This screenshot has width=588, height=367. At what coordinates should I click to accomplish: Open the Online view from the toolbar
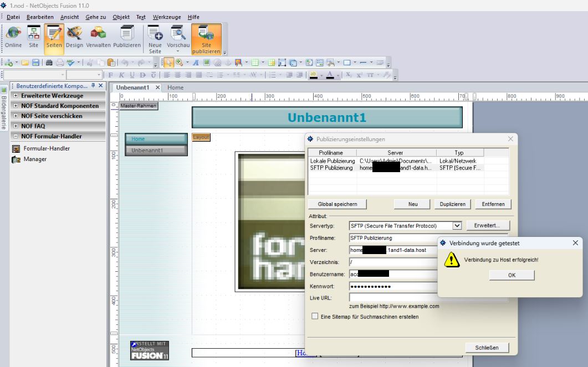tap(13, 37)
